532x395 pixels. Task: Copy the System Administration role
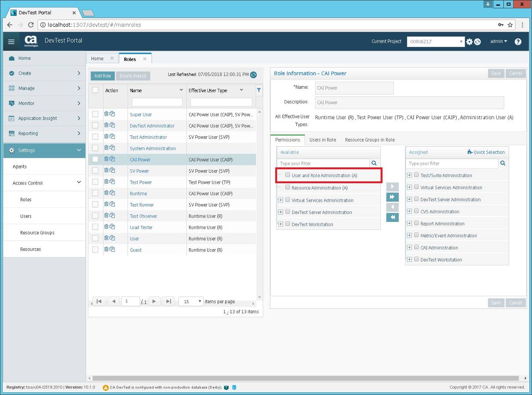click(112, 148)
